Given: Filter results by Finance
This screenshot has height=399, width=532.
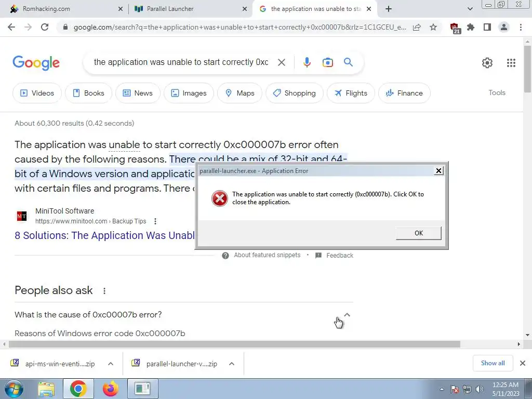Looking at the screenshot, I should pyautogui.click(x=404, y=93).
